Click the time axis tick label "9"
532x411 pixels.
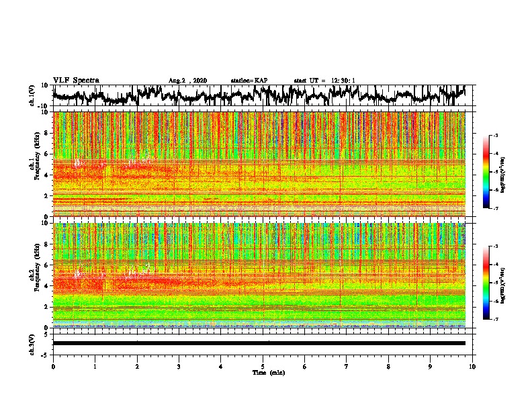click(430, 367)
